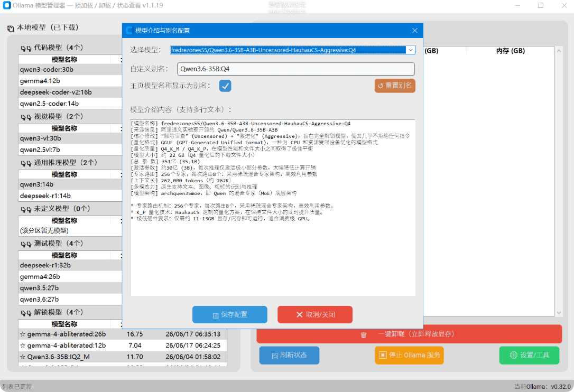Click the general reasoning models group icon

(x=26, y=163)
